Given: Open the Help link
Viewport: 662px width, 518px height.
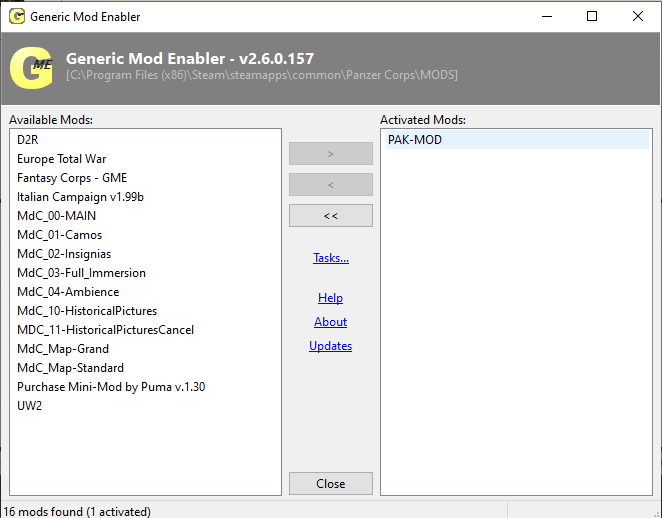Looking at the screenshot, I should pos(330,298).
